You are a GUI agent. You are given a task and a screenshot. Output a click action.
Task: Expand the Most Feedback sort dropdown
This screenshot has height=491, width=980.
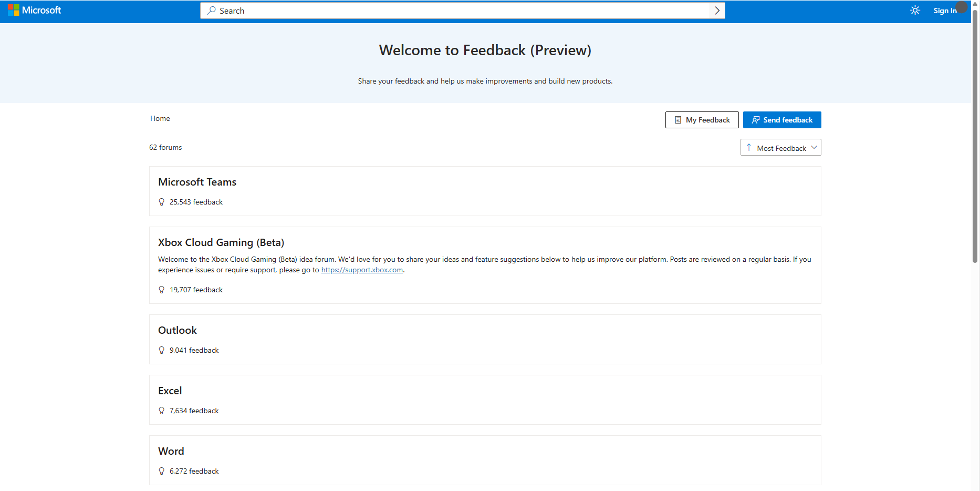(x=780, y=148)
